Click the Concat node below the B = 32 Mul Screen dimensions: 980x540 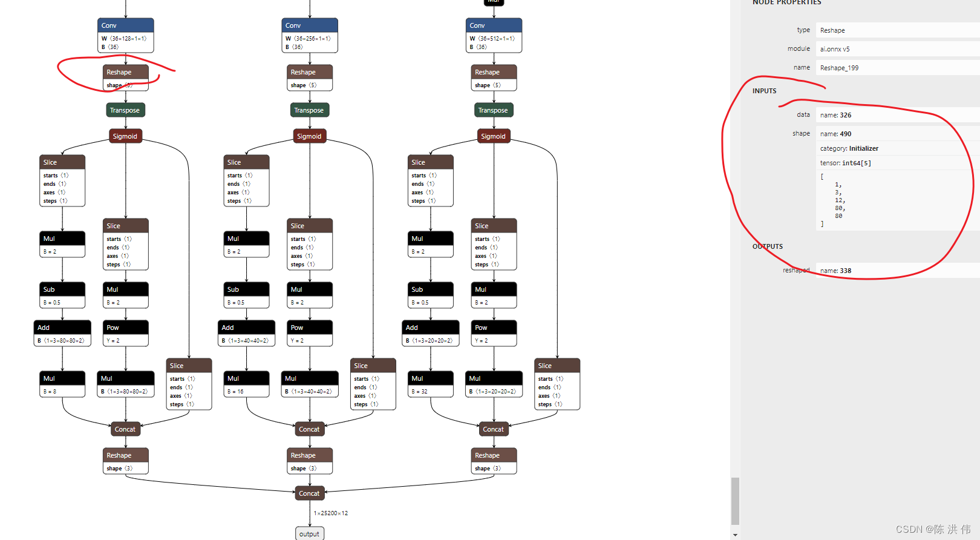pos(494,429)
